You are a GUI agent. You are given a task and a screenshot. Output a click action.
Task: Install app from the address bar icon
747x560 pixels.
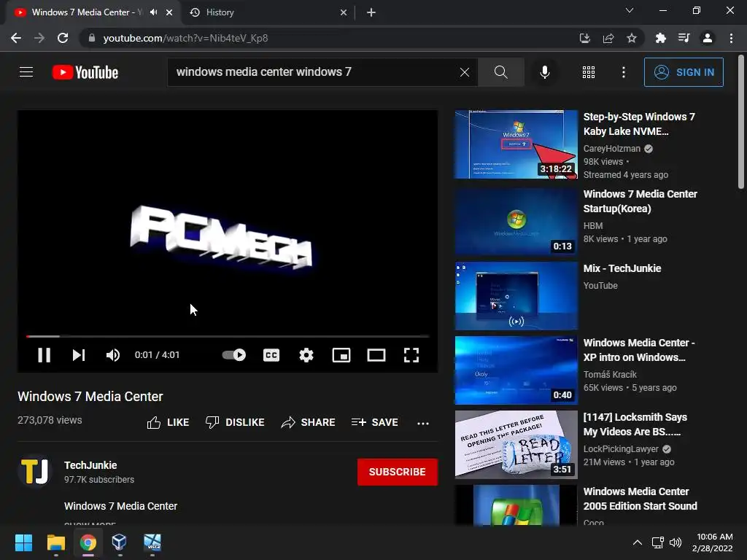click(584, 38)
